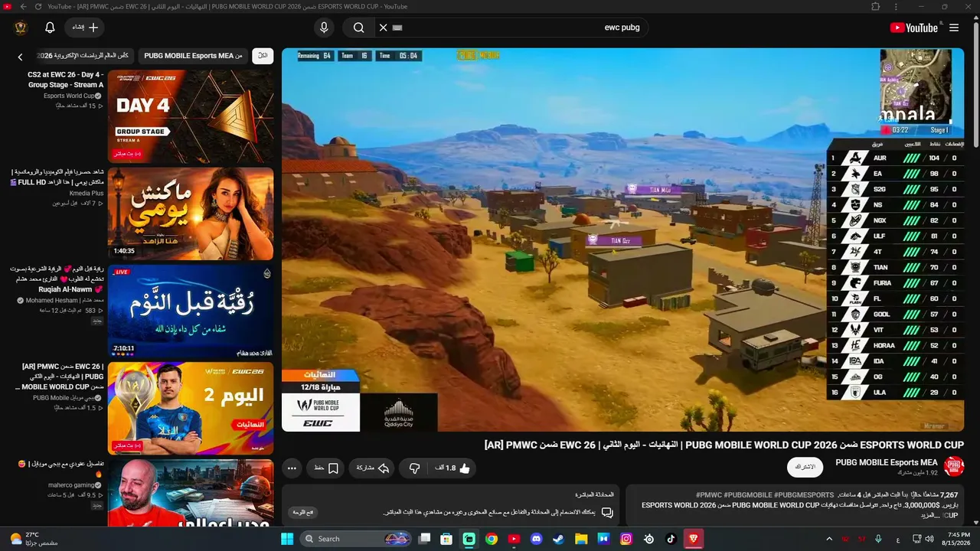Click the live chat speech bubble icon
This screenshot has height=551, width=980.
pos(606,512)
